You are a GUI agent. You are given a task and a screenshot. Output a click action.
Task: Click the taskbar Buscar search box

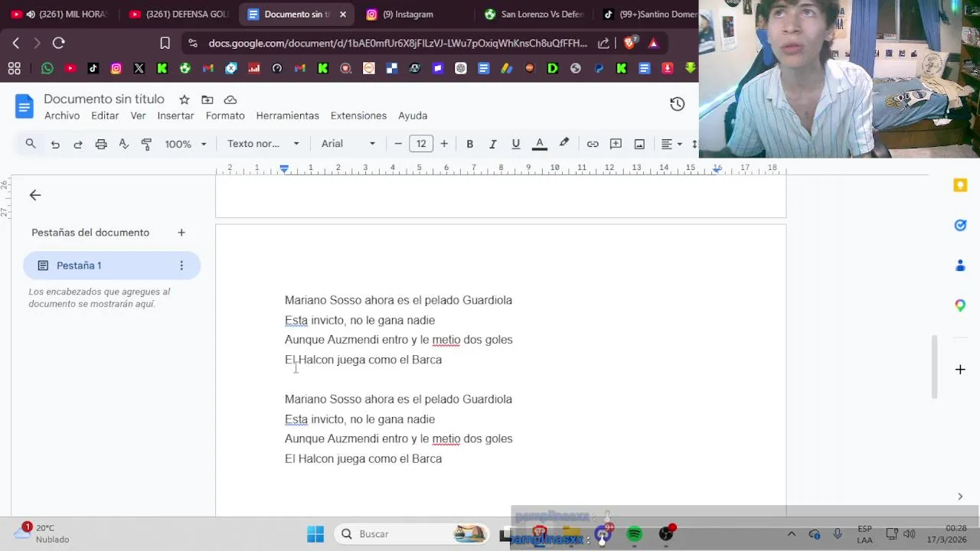tap(412, 534)
